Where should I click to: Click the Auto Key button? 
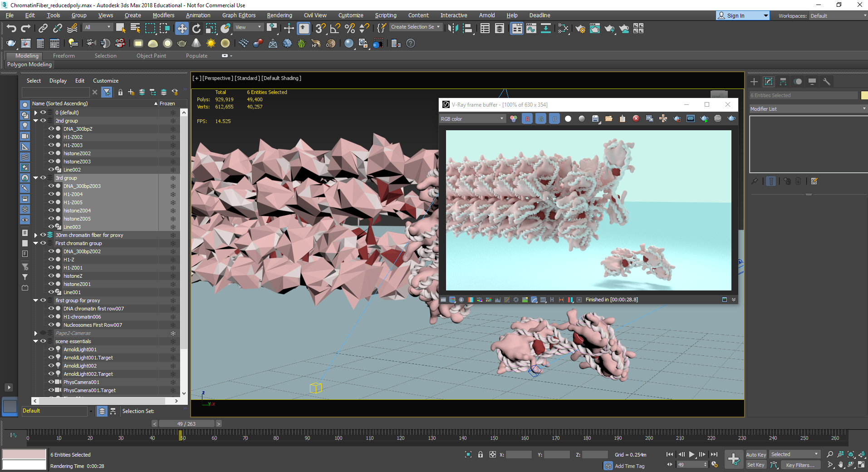pyautogui.click(x=755, y=454)
